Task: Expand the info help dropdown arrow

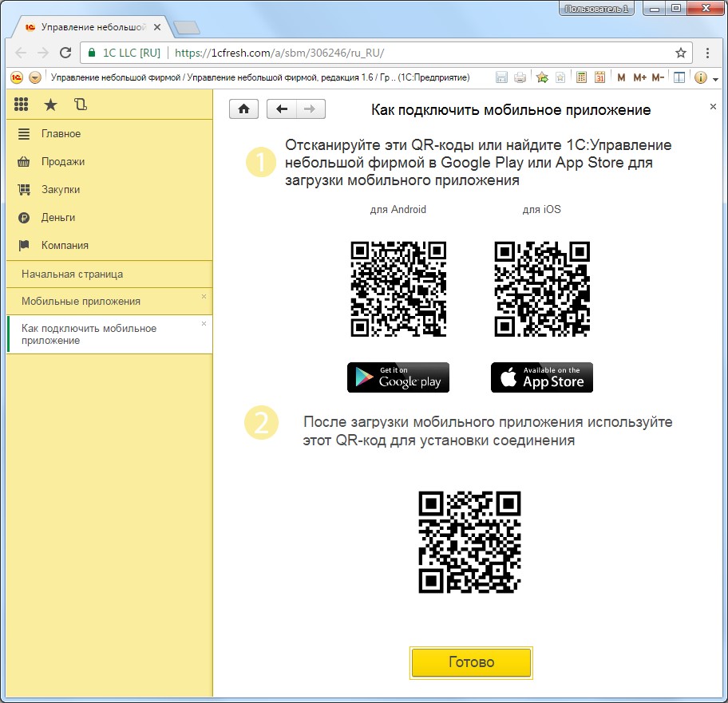Action: pyautogui.click(x=715, y=78)
